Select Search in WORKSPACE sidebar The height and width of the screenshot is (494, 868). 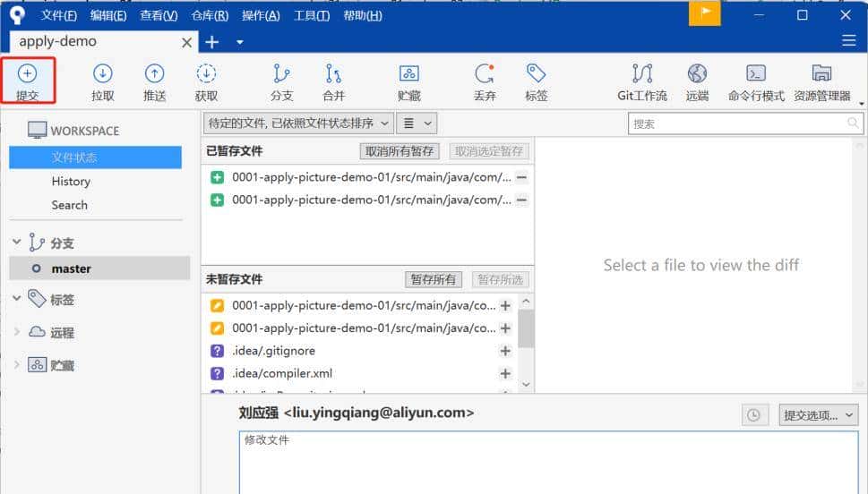[70, 205]
